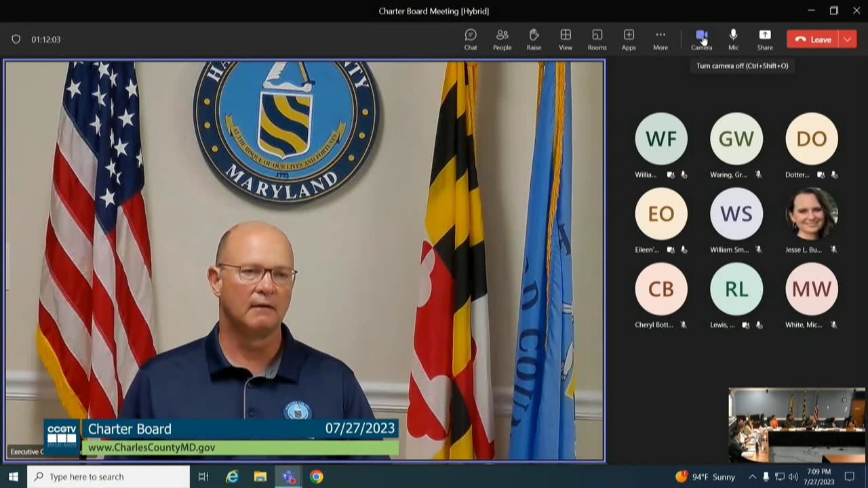Open Task View on the taskbar
Image resolution: width=868 pixels, height=488 pixels.
click(203, 476)
